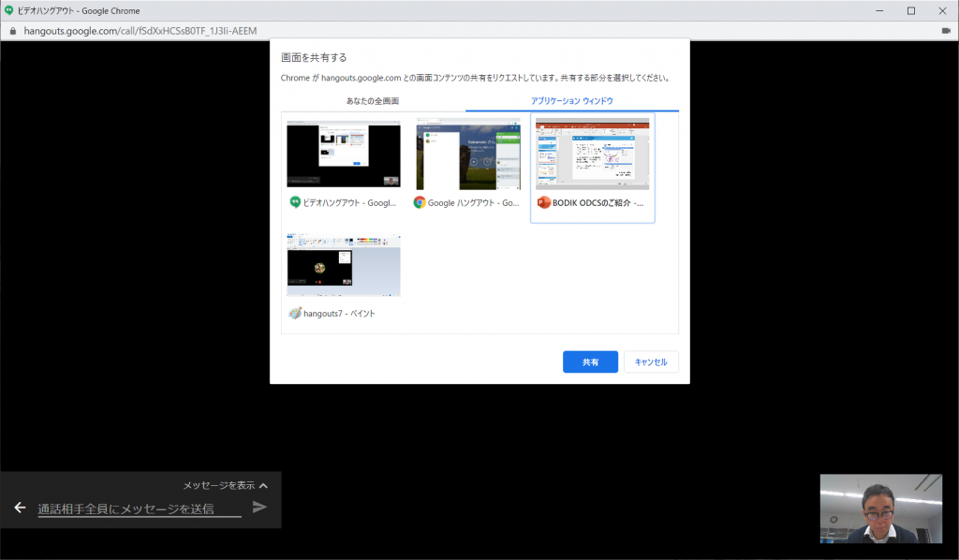Click the PowerPoint icon beside BODIK ODCS label
This screenshot has width=959, height=560.
[543, 202]
